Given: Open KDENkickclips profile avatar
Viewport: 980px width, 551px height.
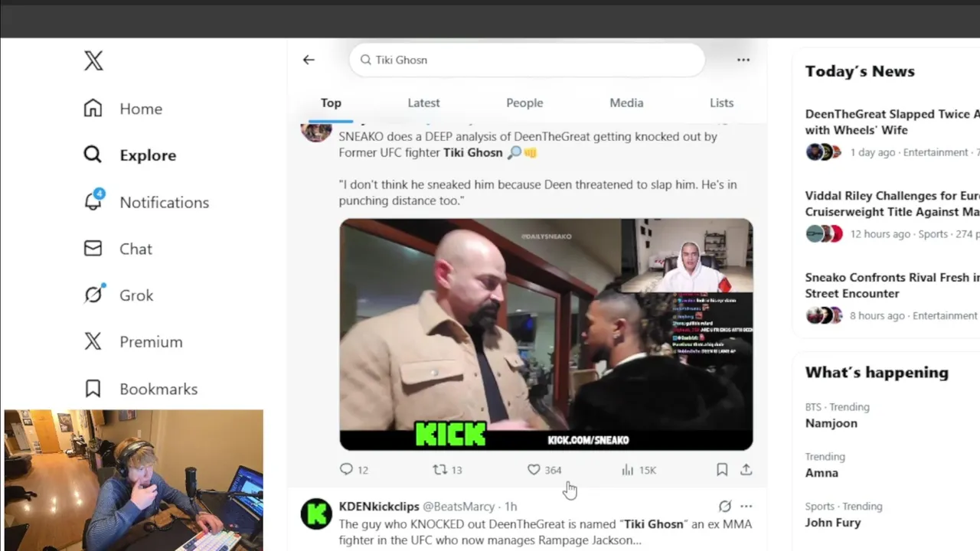Looking at the screenshot, I should (x=316, y=514).
